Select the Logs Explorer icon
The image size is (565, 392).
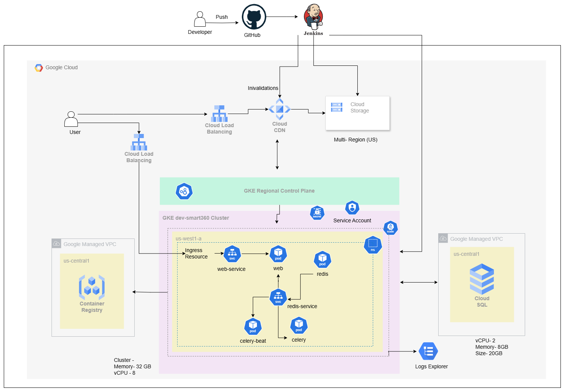pos(428,351)
